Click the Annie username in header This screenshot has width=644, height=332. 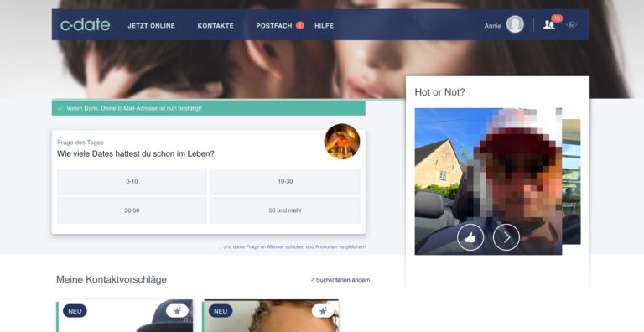click(493, 25)
